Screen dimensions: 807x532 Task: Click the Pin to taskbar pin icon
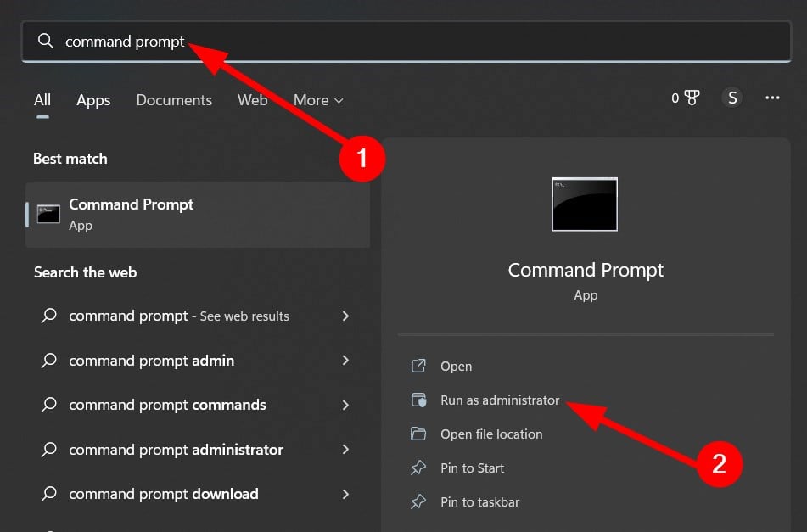[418, 501]
